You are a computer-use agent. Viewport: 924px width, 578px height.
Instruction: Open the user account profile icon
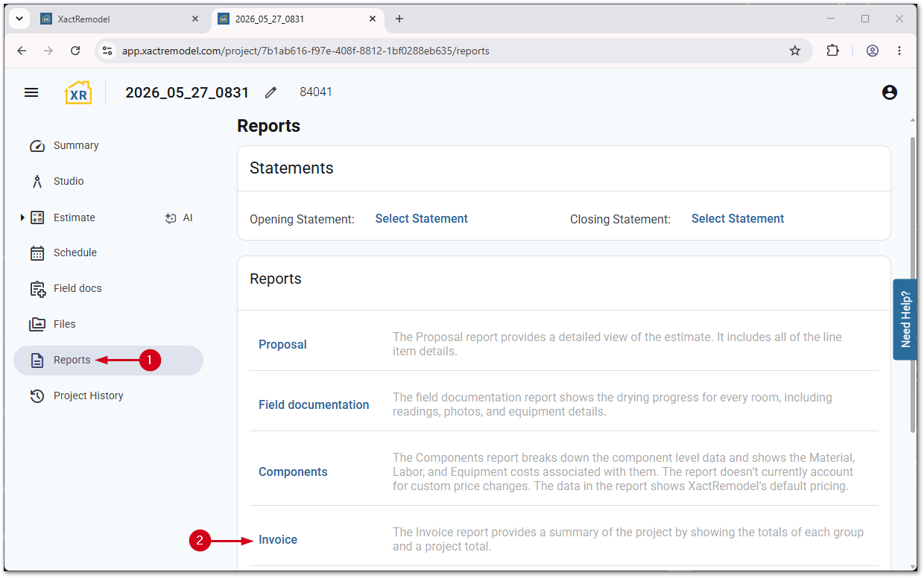point(889,92)
